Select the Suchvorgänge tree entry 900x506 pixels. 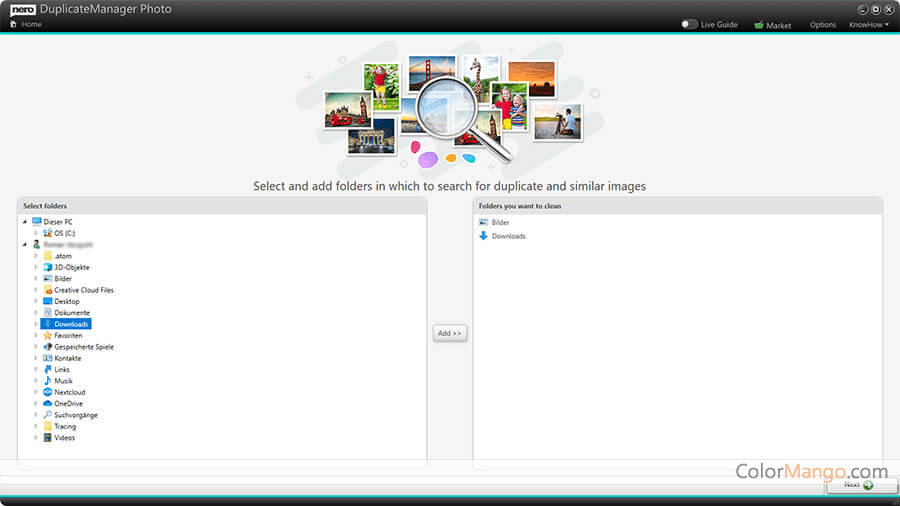click(x=76, y=415)
